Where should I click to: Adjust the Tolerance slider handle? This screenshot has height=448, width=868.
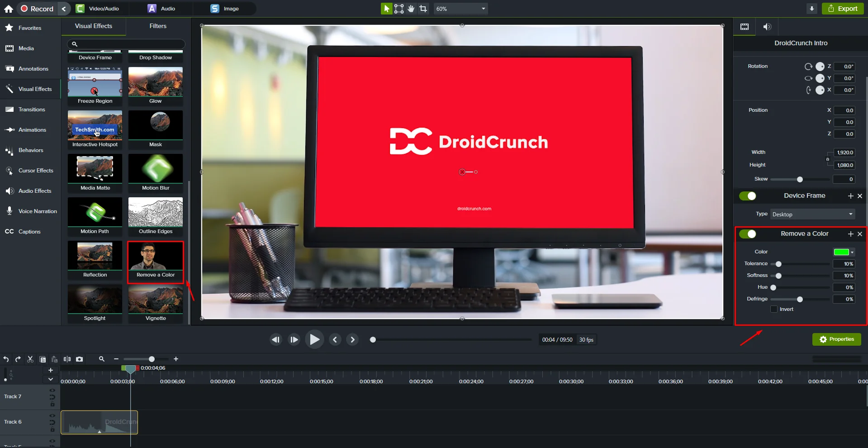tap(778, 264)
